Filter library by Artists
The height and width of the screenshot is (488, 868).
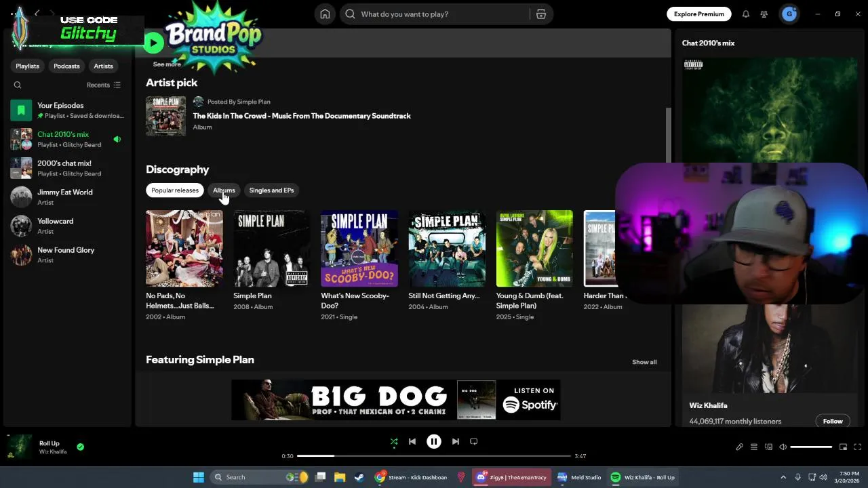[x=103, y=66]
